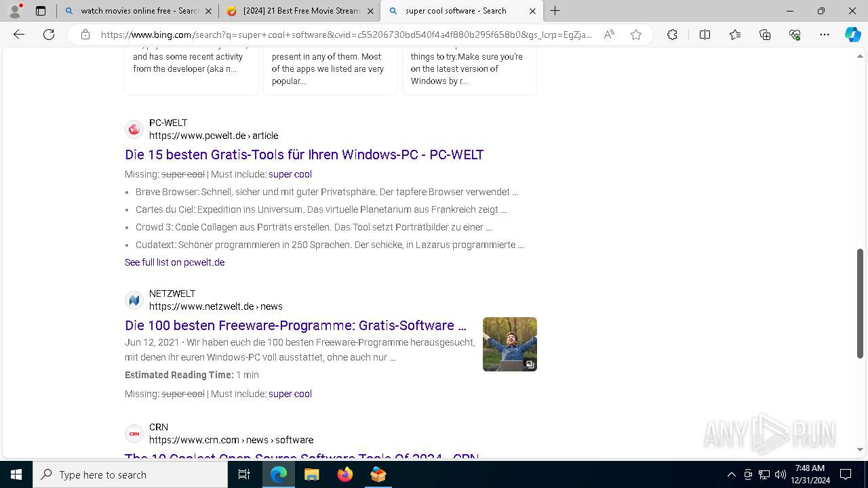Click the 'Cudatext' bullet text

(x=330, y=245)
